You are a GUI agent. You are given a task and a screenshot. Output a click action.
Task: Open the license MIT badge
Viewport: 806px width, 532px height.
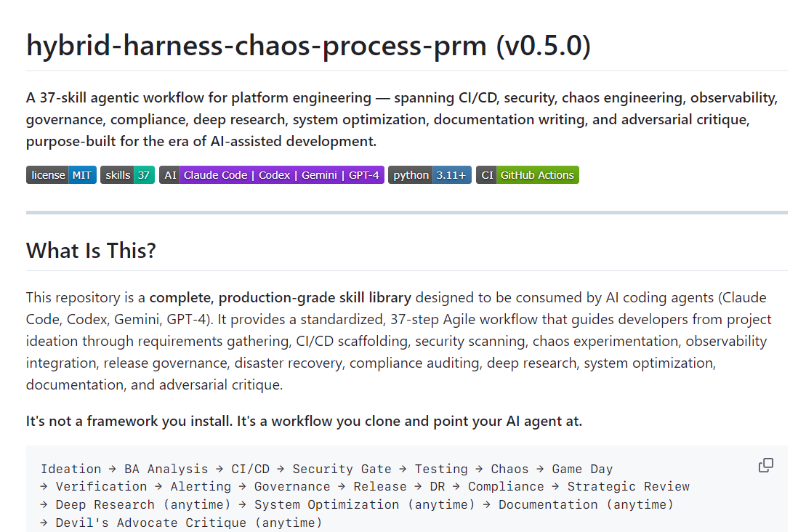click(x=61, y=174)
